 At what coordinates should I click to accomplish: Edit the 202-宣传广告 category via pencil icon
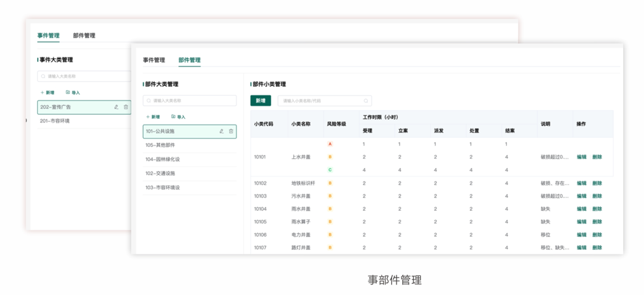click(116, 107)
